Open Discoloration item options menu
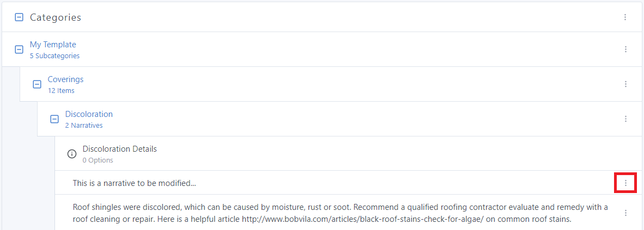 [x=625, y=119]
